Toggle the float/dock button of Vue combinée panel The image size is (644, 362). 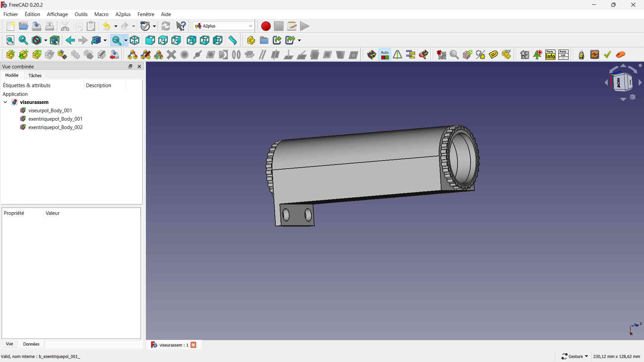click(130, 66)
